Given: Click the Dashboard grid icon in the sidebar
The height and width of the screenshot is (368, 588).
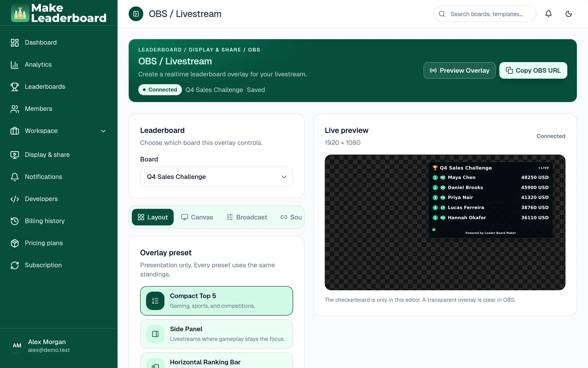Looking at the screenshot, I should pyautogui.click(x=15, y=43).
